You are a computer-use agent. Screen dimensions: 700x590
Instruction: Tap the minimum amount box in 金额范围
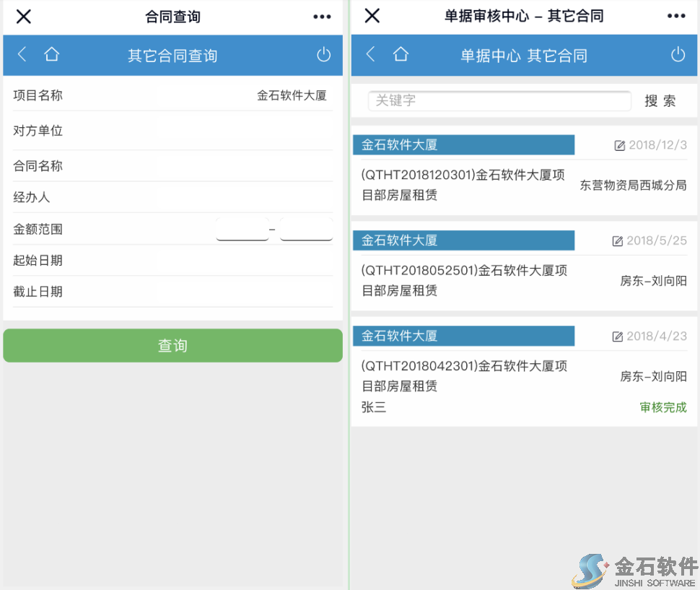pyautogui.click(x=242, y=228)
